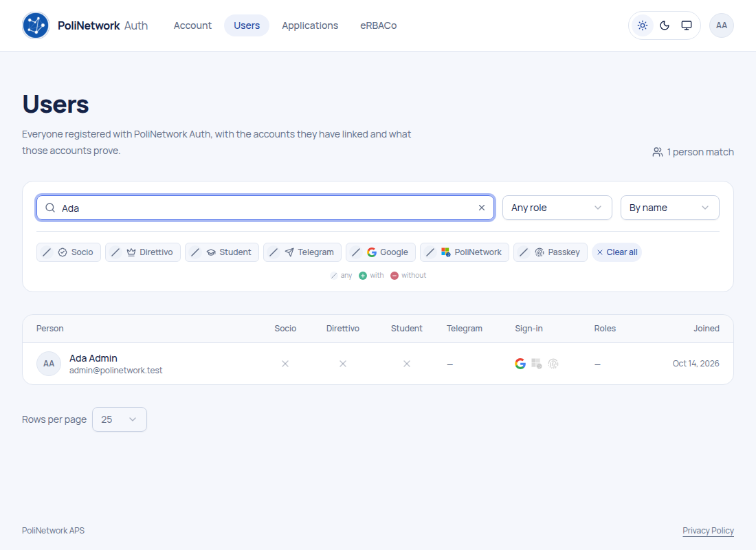Switch to light theme sun icon
756x550 pixels.
coord(642,25)
